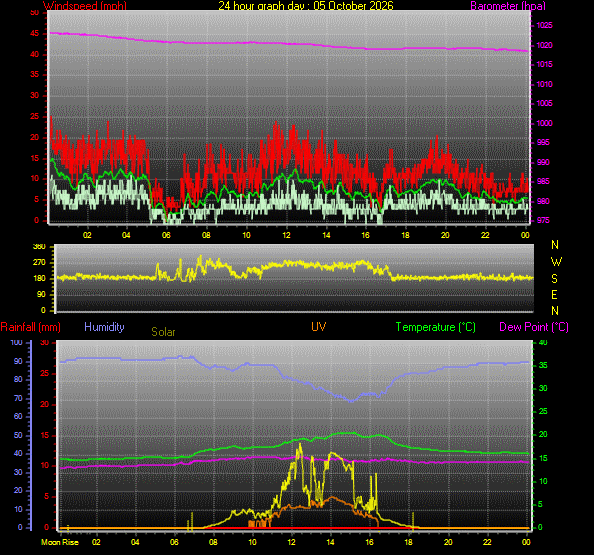
Task: Select the orange "UV" legend label
Action: 319,327
